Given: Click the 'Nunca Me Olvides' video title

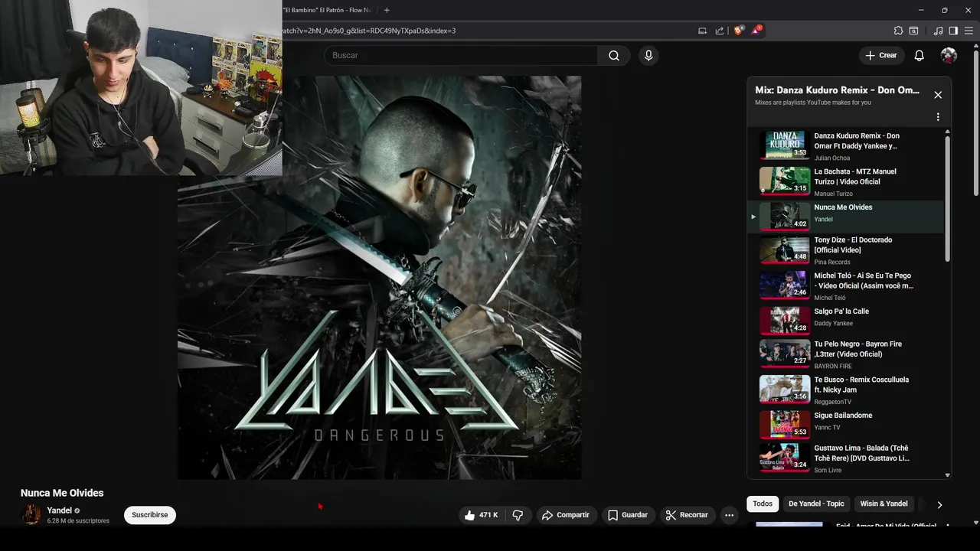Looking at the screenshot, I should 62,493.
